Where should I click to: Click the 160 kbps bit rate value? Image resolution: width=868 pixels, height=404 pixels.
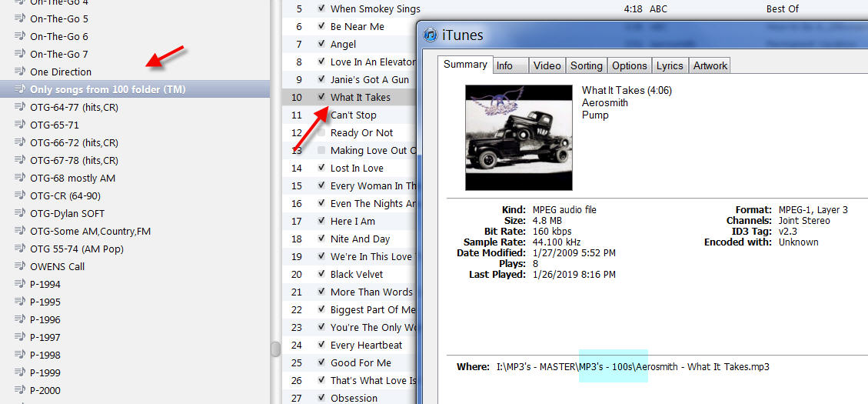(552, 231)
